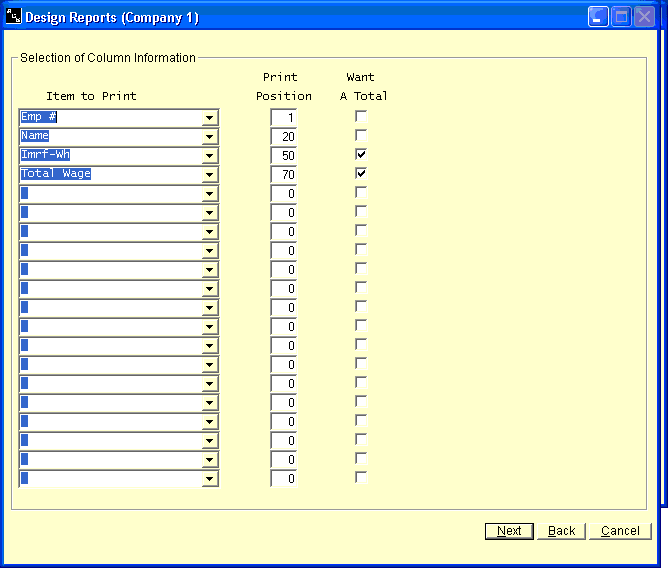Check Want A Total for Name row
The height and width of the screenshot is (568, 668).
(x=361, y=136)
